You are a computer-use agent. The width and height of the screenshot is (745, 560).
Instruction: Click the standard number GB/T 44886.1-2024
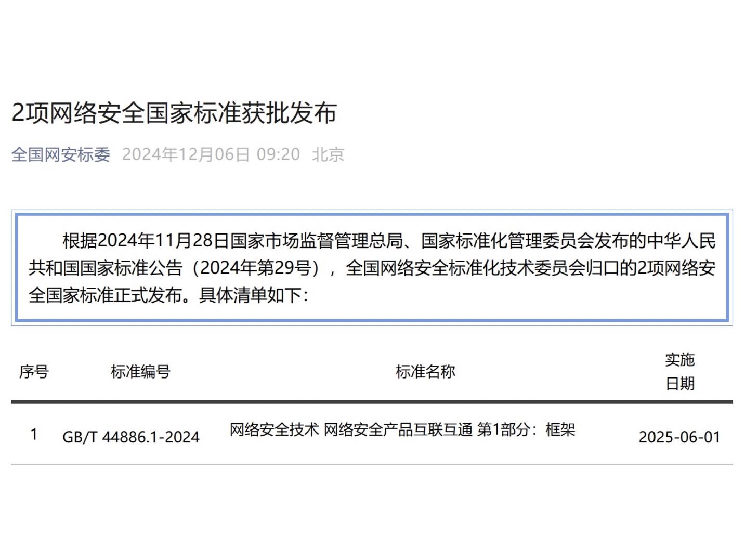tap(131, 437)
